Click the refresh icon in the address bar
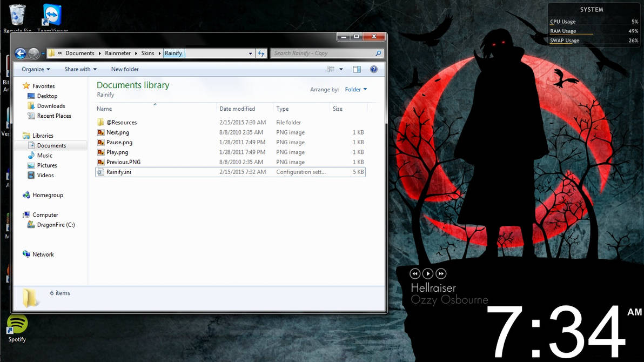Viewport: 644px width, 362px height. (261, 53)
